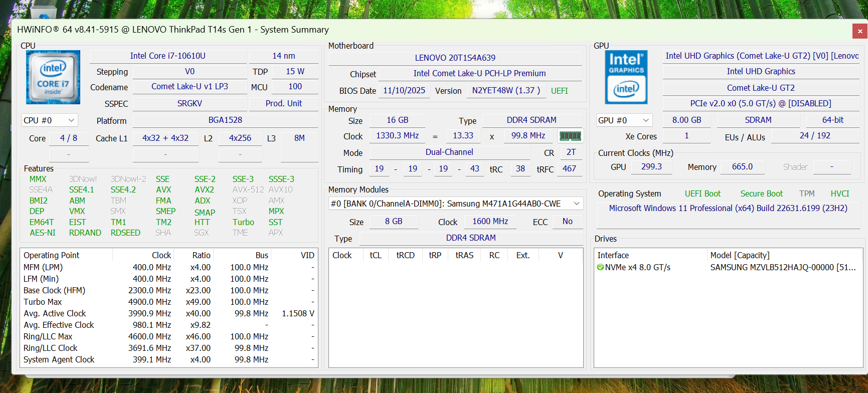This screenshot has width=868, height=393.
Task: Select the Turbo Max operating point row
Action: (169, 302)
